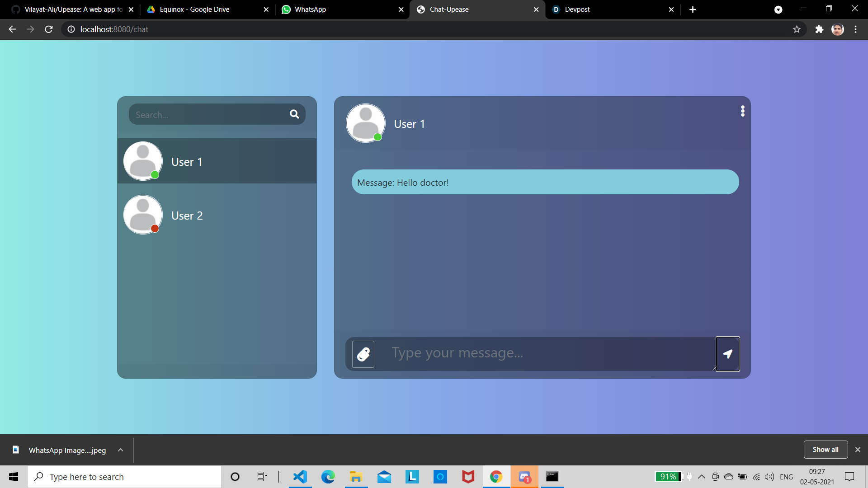Click User 1 avatar in chat header
Viewport: 868px width, 488px height.
pyautogui.click(x=365, y=123)
